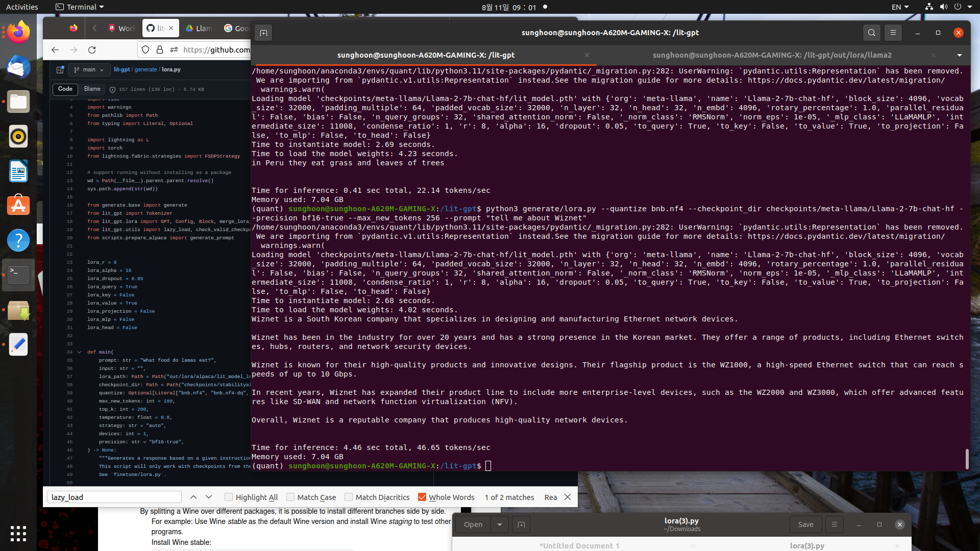980x551 pixels.
Task: Open the Terminal icon in the dock
Action: [18, 275]
